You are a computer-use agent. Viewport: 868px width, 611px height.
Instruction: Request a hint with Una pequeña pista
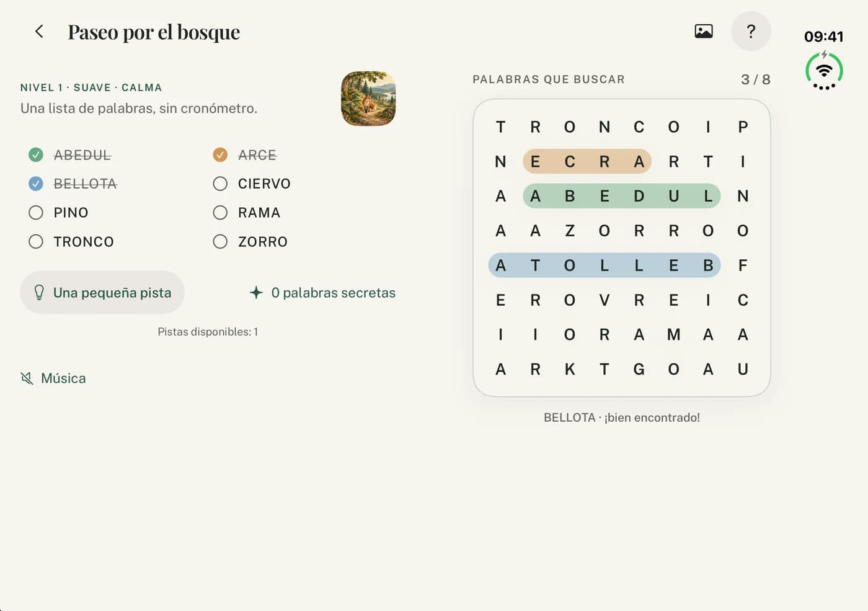coord(102,292)
